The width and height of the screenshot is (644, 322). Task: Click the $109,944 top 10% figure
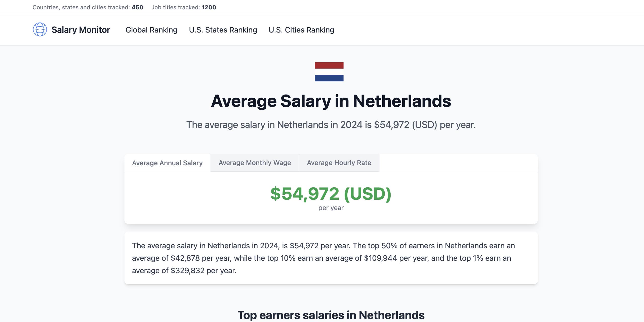[x=380, y=258]
